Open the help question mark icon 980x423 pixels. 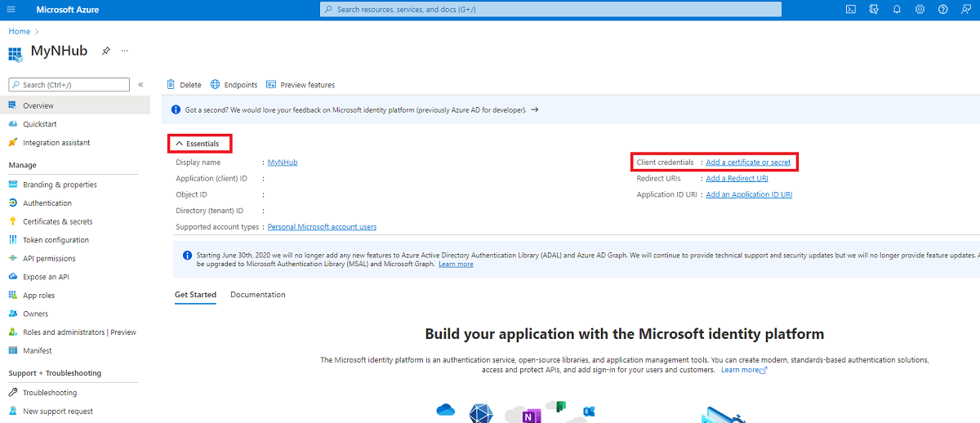943,9
